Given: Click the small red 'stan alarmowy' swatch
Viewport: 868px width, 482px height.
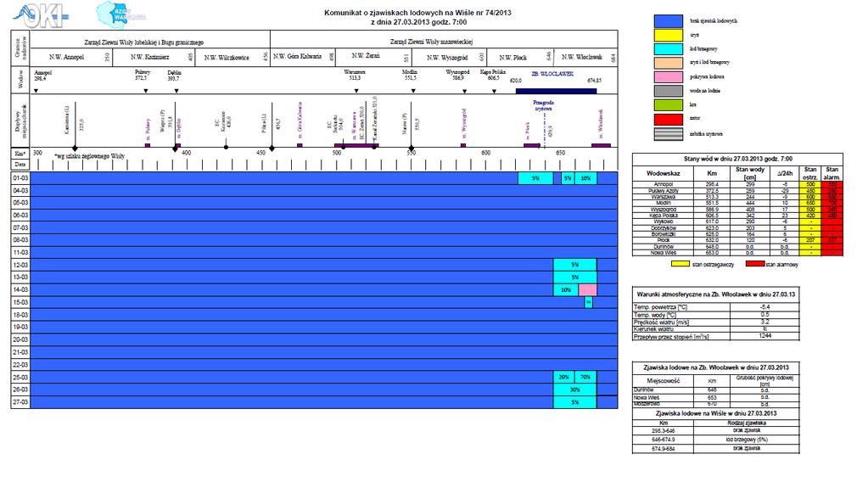Looking at the screenshot, I should 755,264.
